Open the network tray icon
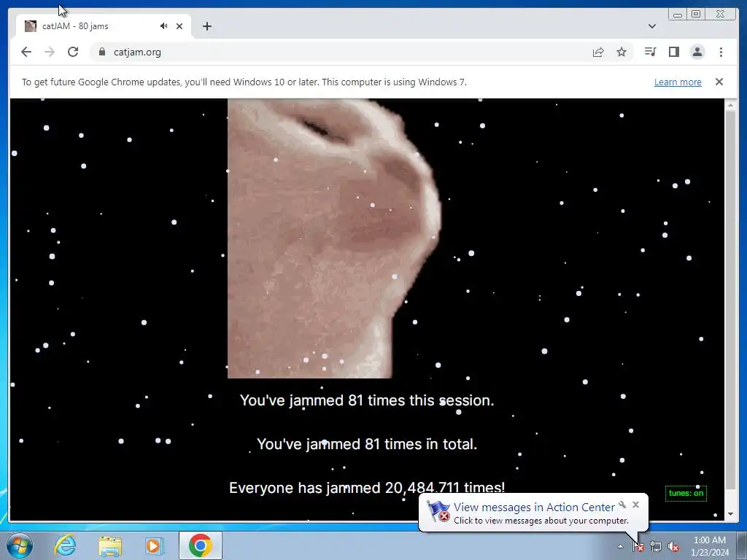This screenshot has height=560, width=747. (656, 547)
